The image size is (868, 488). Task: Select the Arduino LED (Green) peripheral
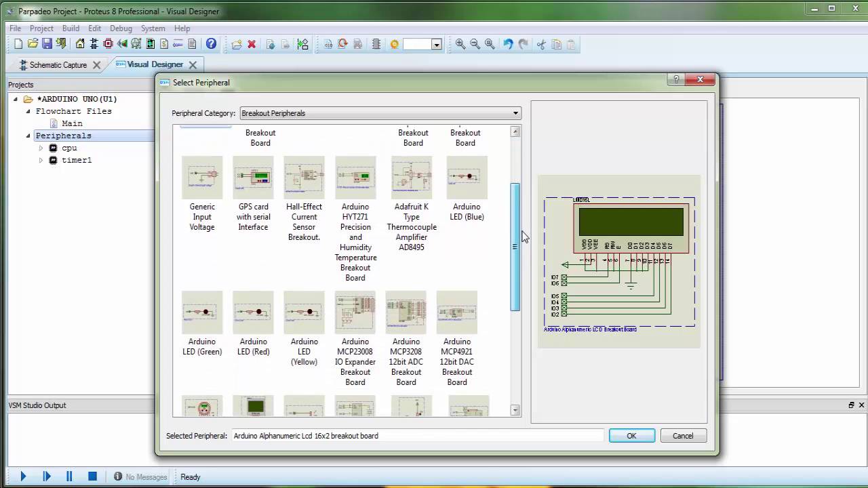202,325
